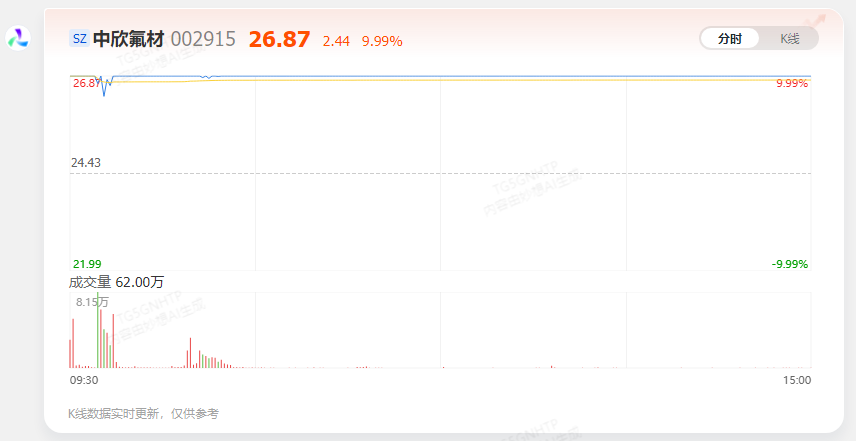The height and width of the screenshot is (441, 856).
Task: Click the stock code 002915
Action: point(203,39)
